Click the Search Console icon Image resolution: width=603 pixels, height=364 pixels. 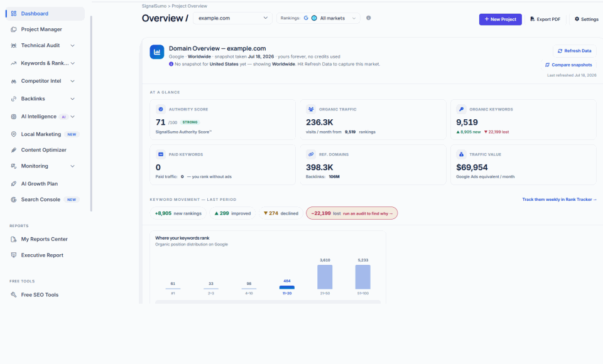pyautogui.click(x=14, y=200)
